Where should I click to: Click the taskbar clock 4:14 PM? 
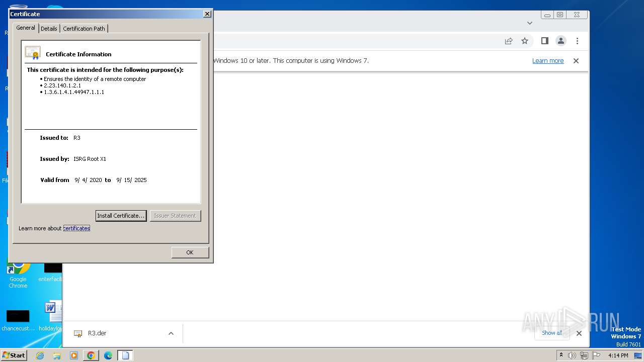(618, 355)
